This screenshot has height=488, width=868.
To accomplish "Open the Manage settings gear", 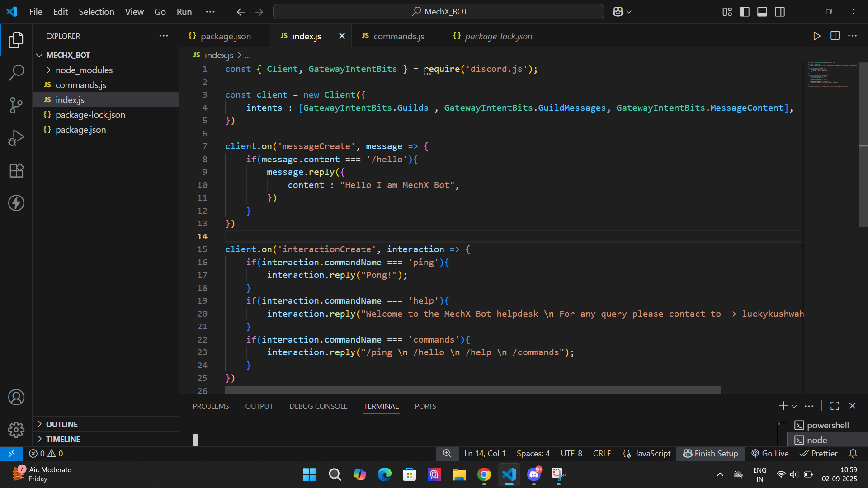I will coord(16,429).
